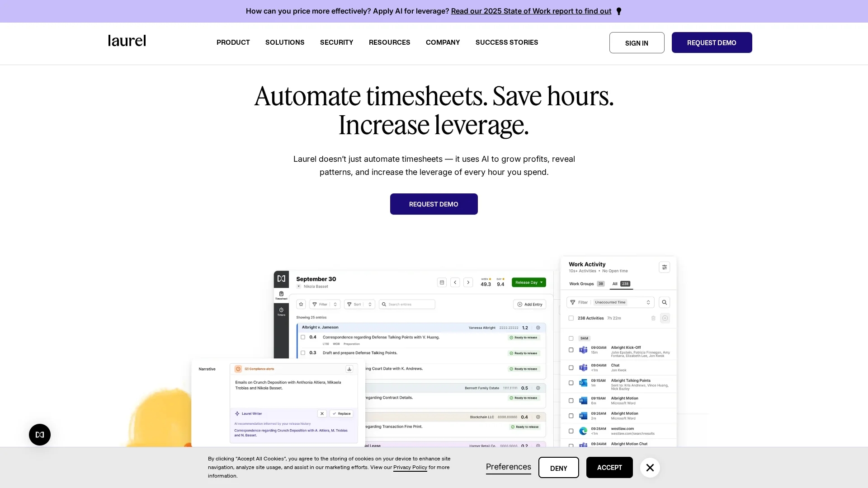Click the trash icon beside 238 Activities
The image size is (868, 488).
point(653,318)
